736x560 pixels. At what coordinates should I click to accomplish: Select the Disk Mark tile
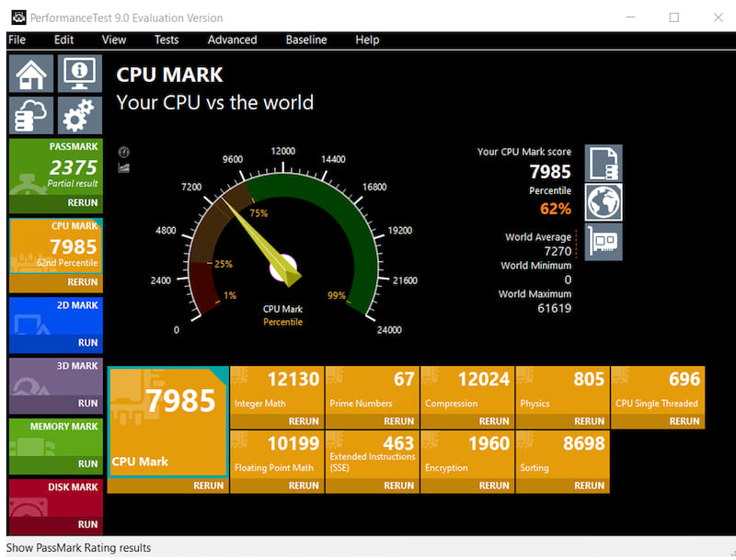point(56,497)
